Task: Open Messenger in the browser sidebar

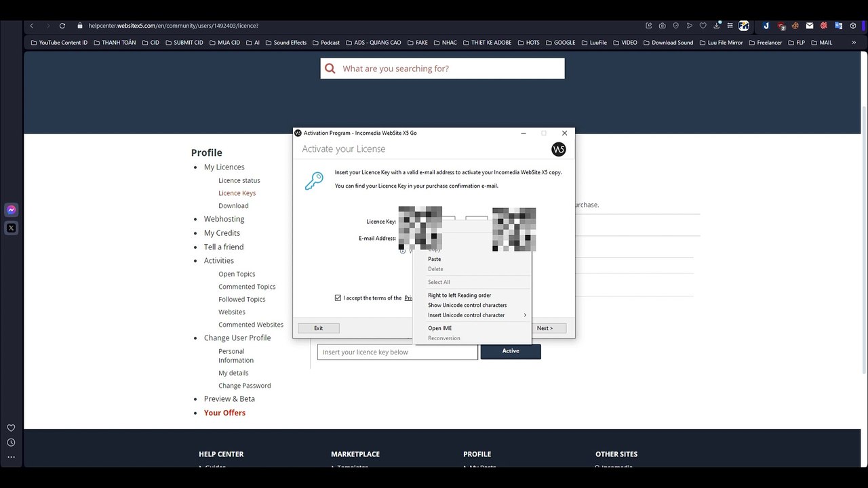Action: pos(11,210)
